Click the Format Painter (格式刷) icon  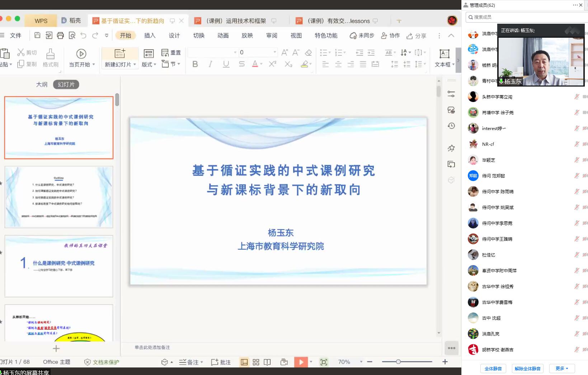(51, 57)
